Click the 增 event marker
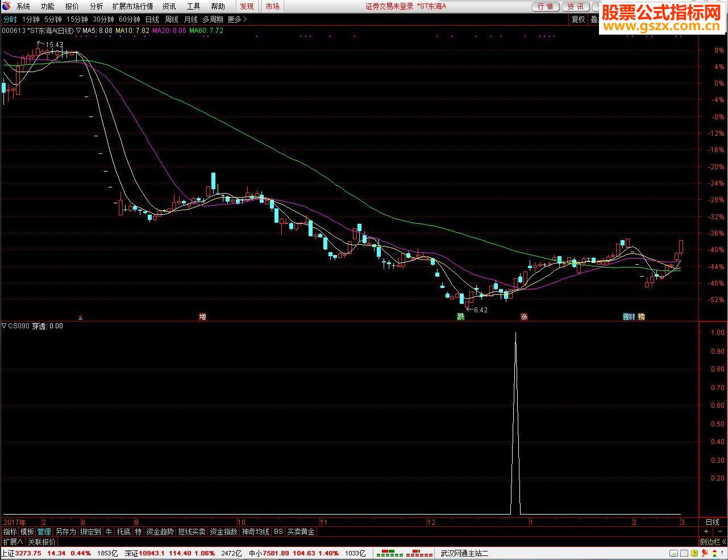The height and width of the screenshot is (560, 728). coord(202,316)
